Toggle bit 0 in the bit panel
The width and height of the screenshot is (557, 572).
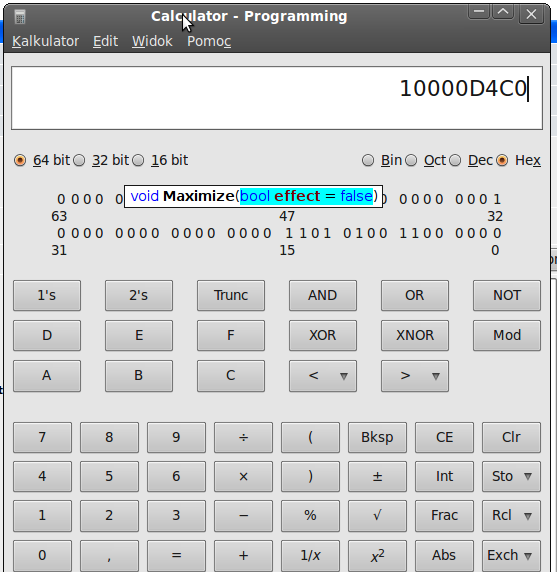(x=497, y=233)
